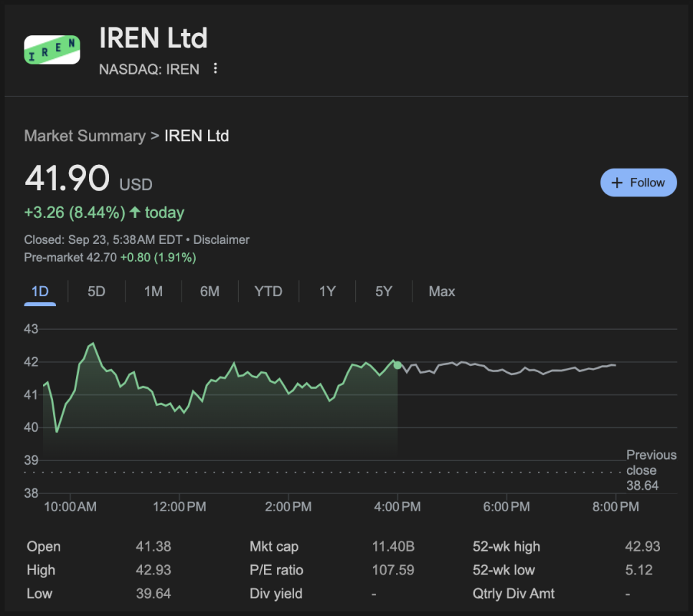Select the 1D chart range tab
The width and height of the screenshot is (693, 616).
(39, 292)
